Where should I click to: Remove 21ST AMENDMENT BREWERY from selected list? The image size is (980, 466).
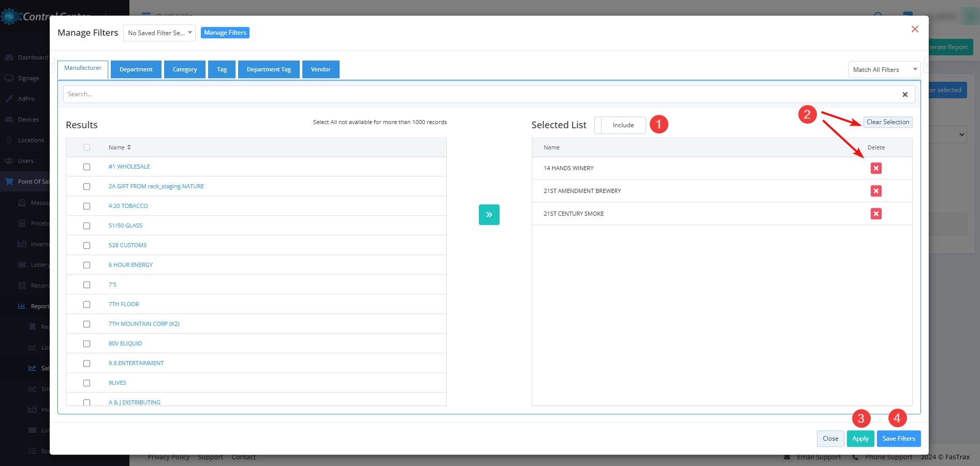(x=876, y=191)
